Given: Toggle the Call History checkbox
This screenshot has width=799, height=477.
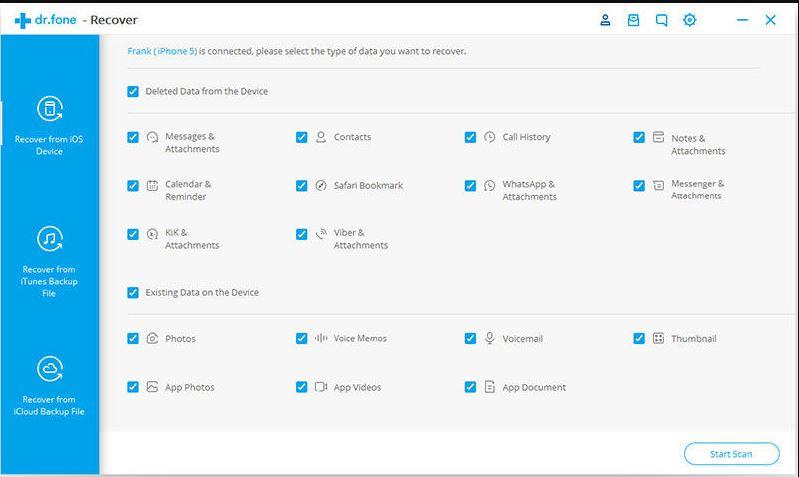Looking at the screenshot, I should pyautogui.click(x=470, y=137).
